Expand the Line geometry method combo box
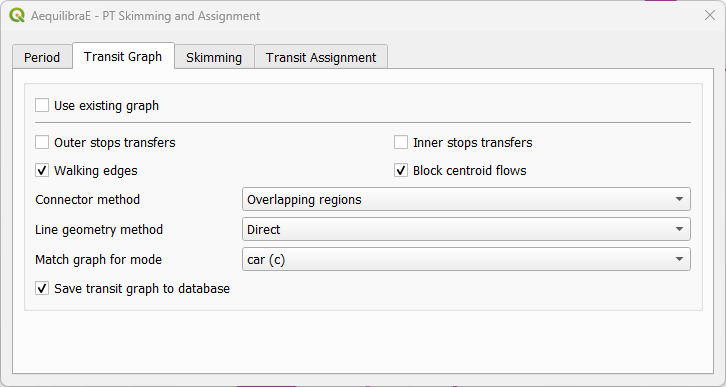Screen dimensions: 726x387 click(x=466, y=229)
